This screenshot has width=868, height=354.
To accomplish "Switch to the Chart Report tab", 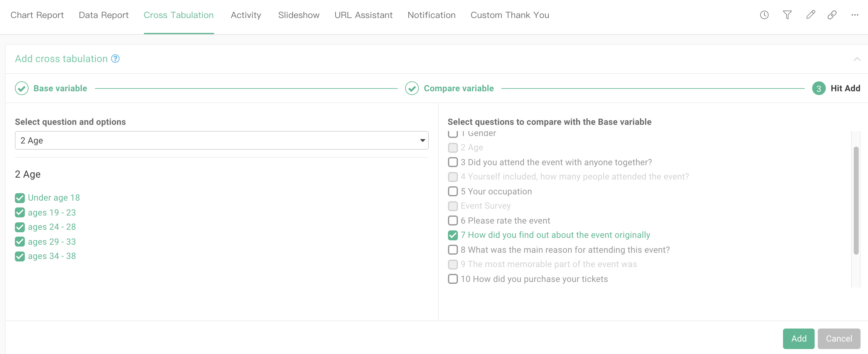I will click(x=37, y=15).
